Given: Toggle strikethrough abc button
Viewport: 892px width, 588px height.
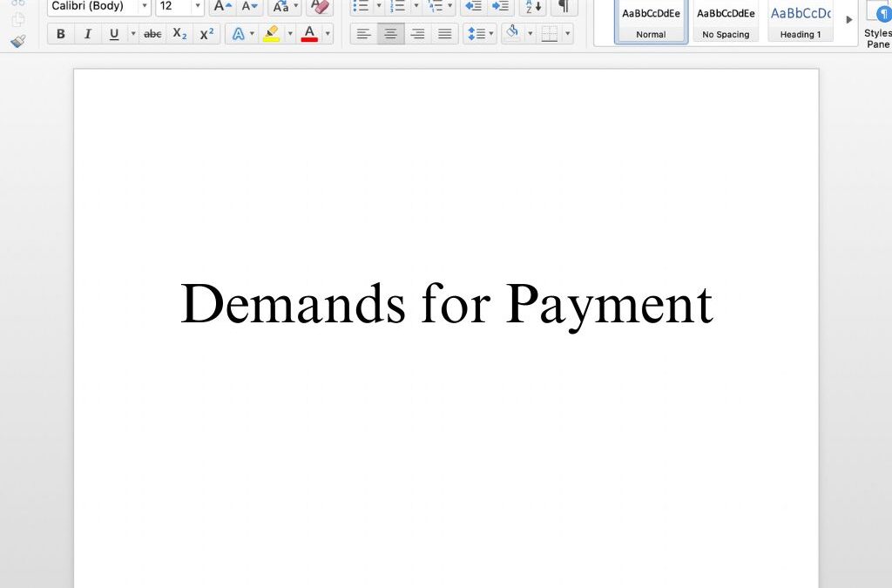Looking at the screenshot, I should [152, 34].
